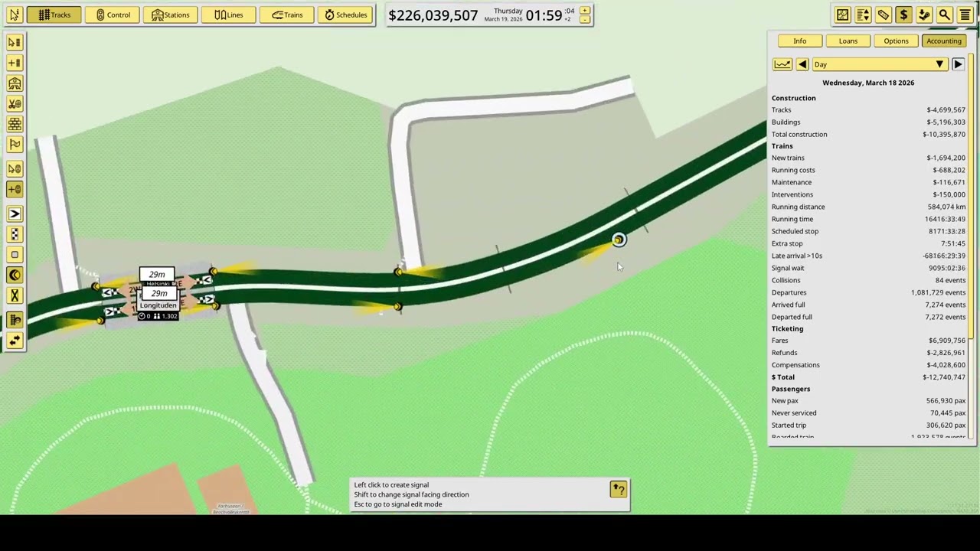
Task: Click the Compensations row
Action: 868,365
